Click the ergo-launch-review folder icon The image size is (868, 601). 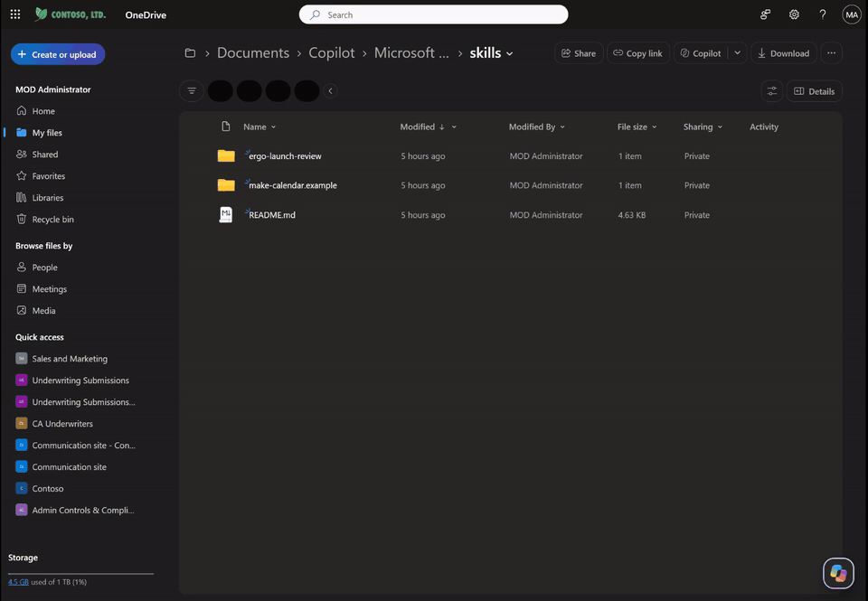226,155
